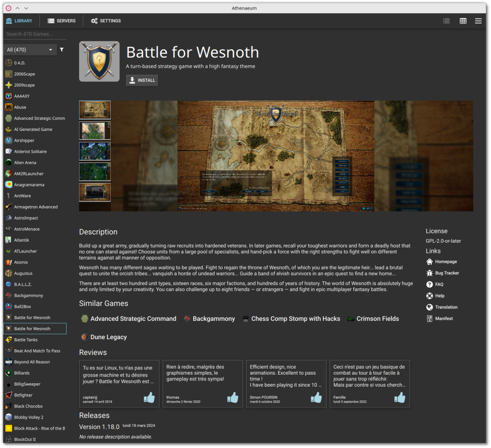This screenshot has width=491, height=448.
Task: Select AAAAXY in the game list
Action: [x=35, y=96]
